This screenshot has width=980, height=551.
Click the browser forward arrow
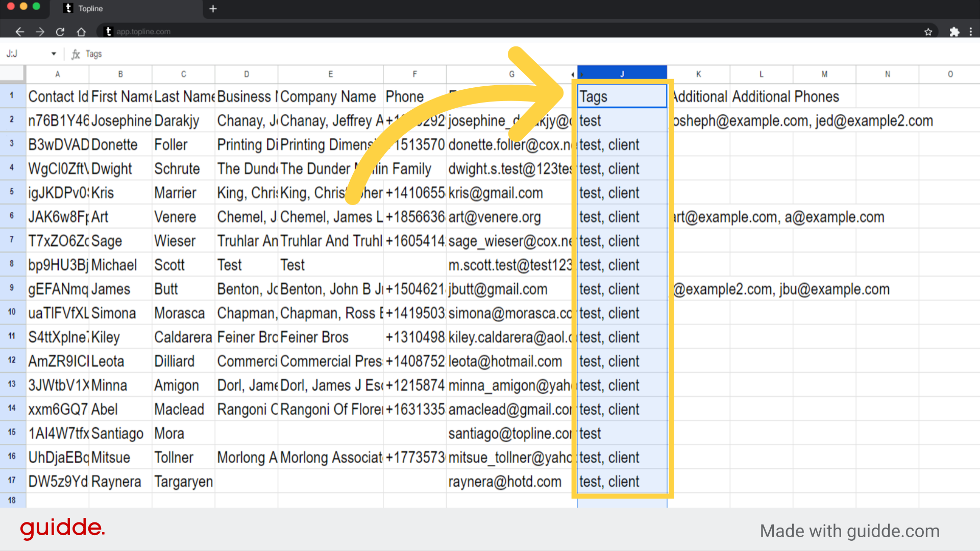coord(40,32)
